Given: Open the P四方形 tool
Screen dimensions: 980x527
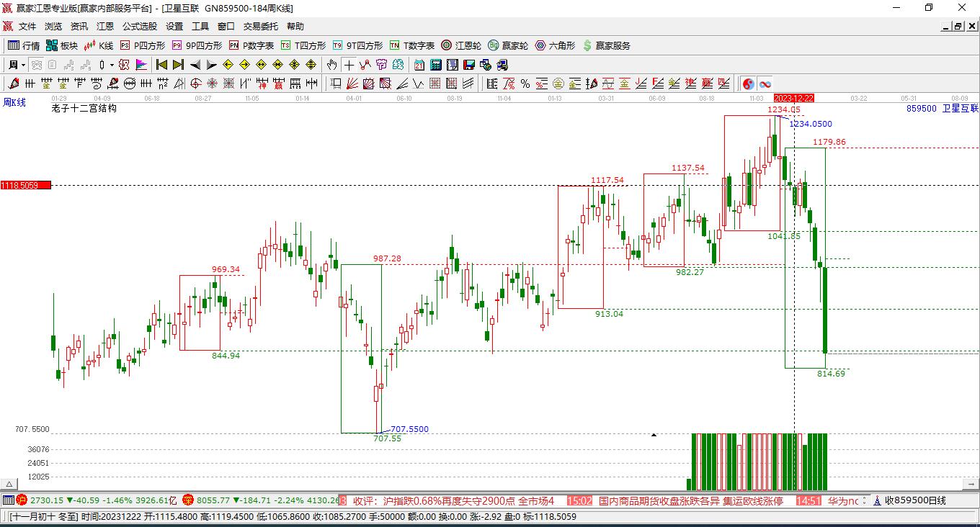Looking at the screenshot, I should [143, 45].
